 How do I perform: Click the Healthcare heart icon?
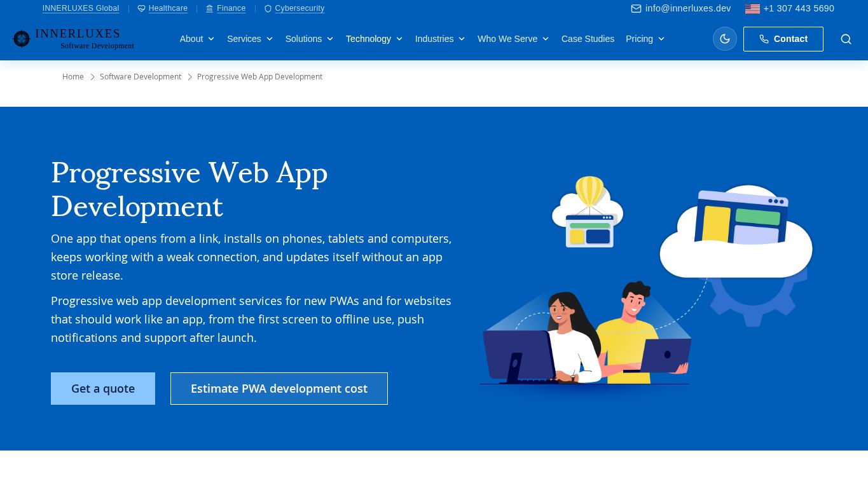click(141, 9)
